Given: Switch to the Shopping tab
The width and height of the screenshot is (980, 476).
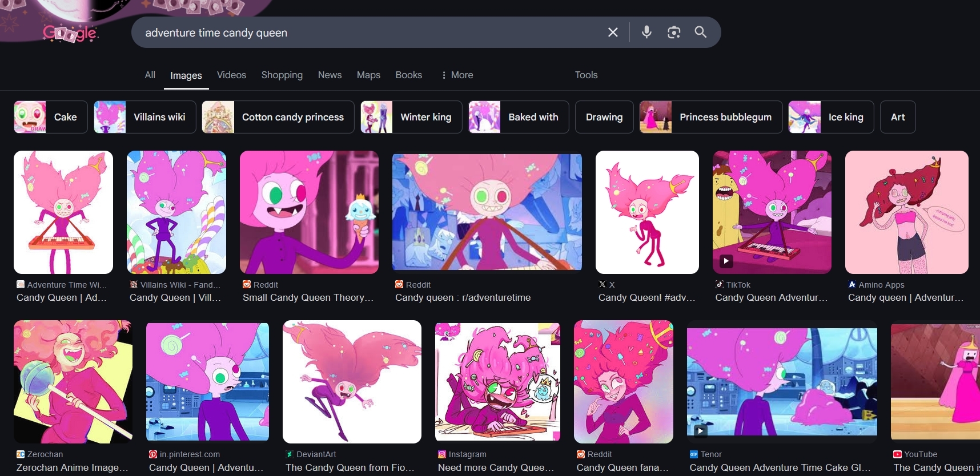Looking at the screenshot, I should (282, 75).
